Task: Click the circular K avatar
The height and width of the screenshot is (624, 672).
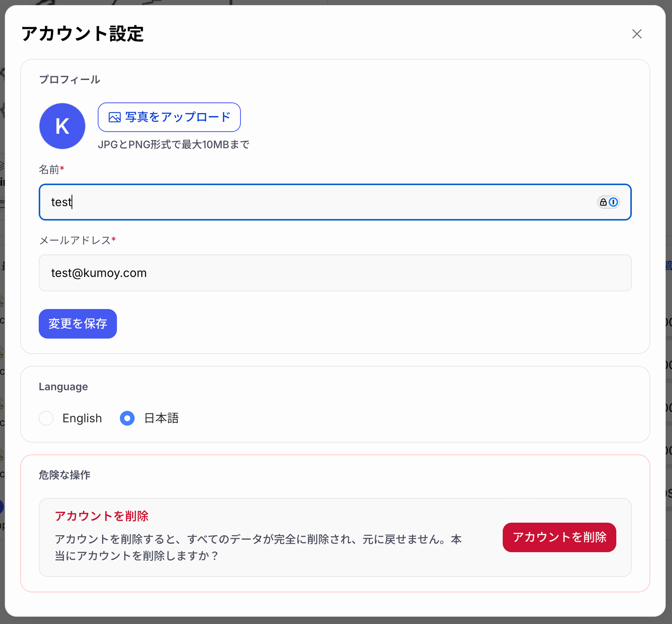Action: [62, 126]
